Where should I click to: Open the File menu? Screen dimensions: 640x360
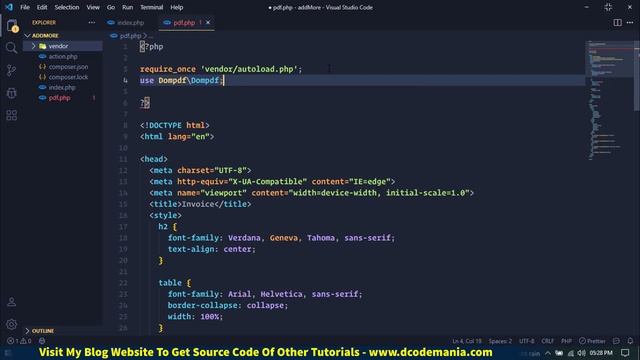(x=25, y=7)
